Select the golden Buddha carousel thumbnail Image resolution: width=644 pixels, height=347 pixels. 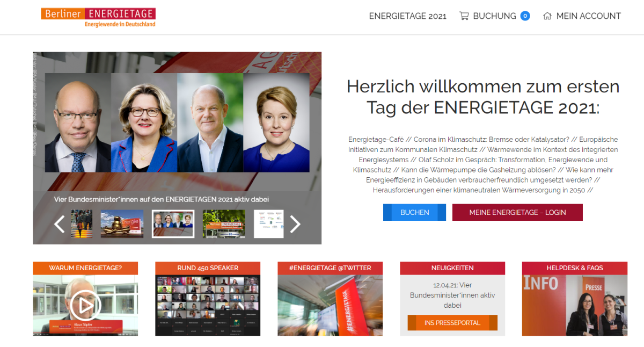tap(122, 224)
